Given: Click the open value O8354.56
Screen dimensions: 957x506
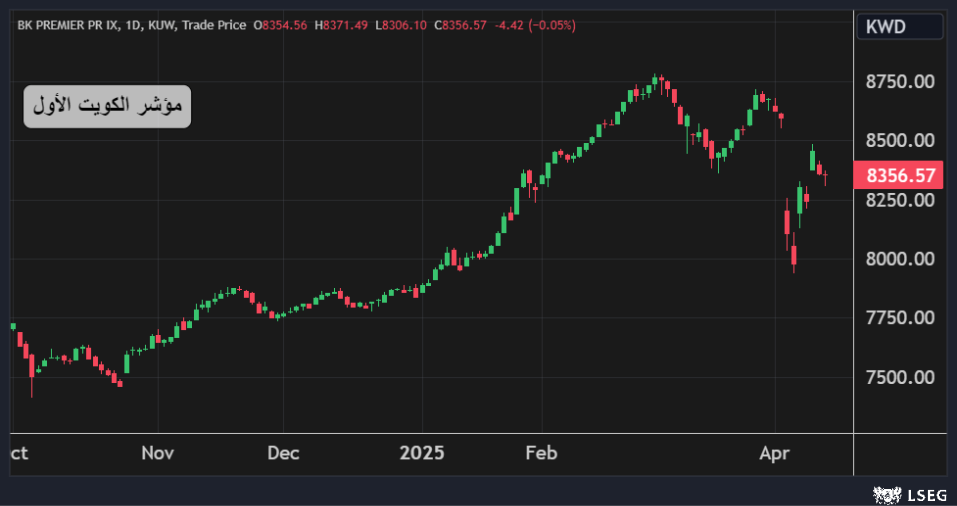Looking at the screenshot, I should tap(280, 26).
